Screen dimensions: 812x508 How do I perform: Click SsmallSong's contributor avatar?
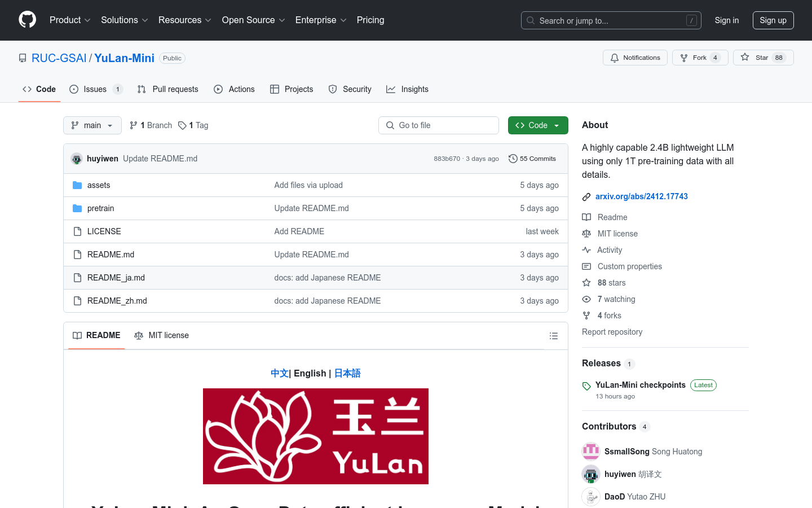tap(591, 452)
